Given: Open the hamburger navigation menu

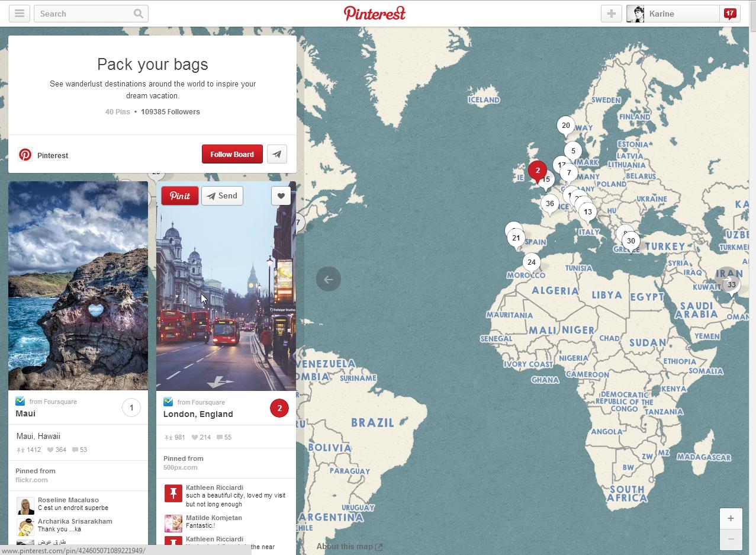Looking at the screenshot, I should click(20, 14).
